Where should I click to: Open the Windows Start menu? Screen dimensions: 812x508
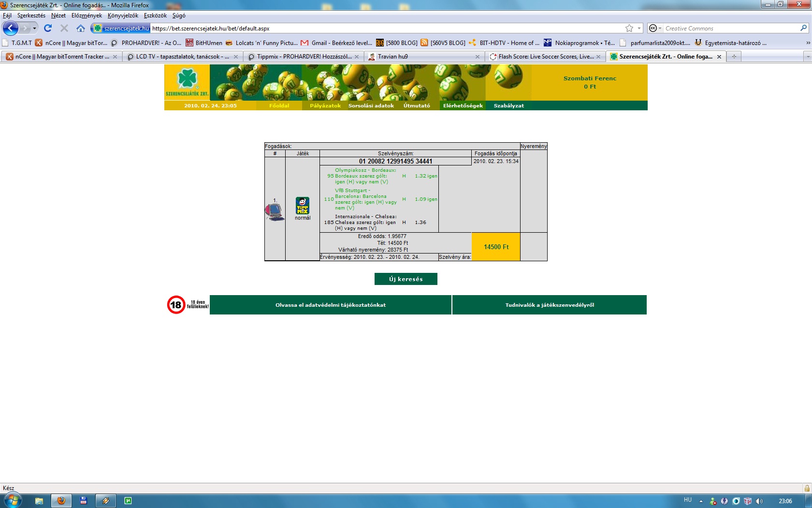point(12,500)
